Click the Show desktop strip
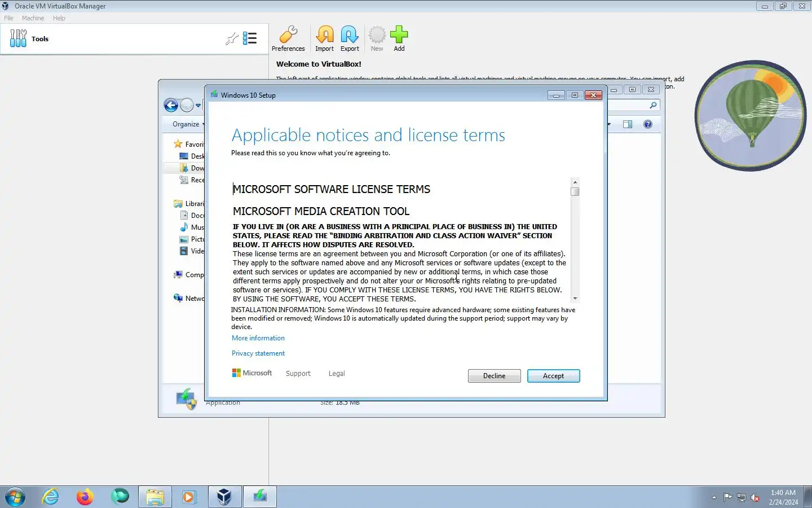 click(x=807, y=497)
